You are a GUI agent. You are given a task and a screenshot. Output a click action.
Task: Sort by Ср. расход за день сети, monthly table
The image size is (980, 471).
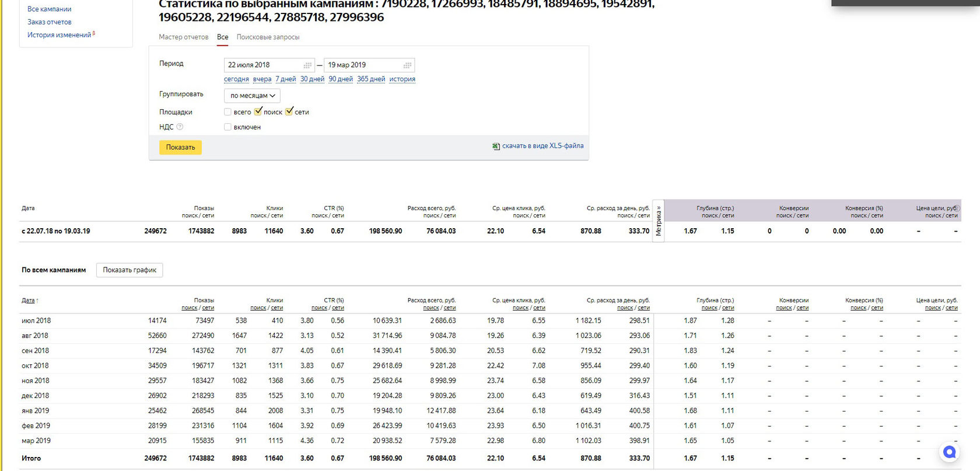coord(644,308)
